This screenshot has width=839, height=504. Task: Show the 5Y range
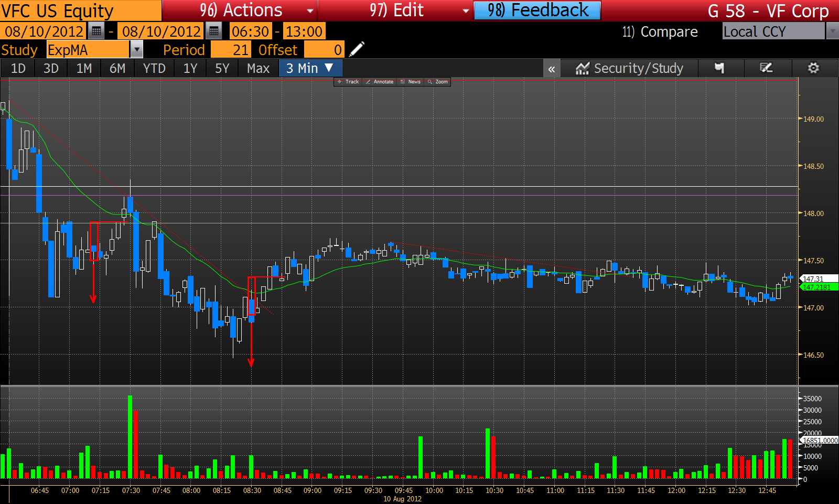click(222, 68)
